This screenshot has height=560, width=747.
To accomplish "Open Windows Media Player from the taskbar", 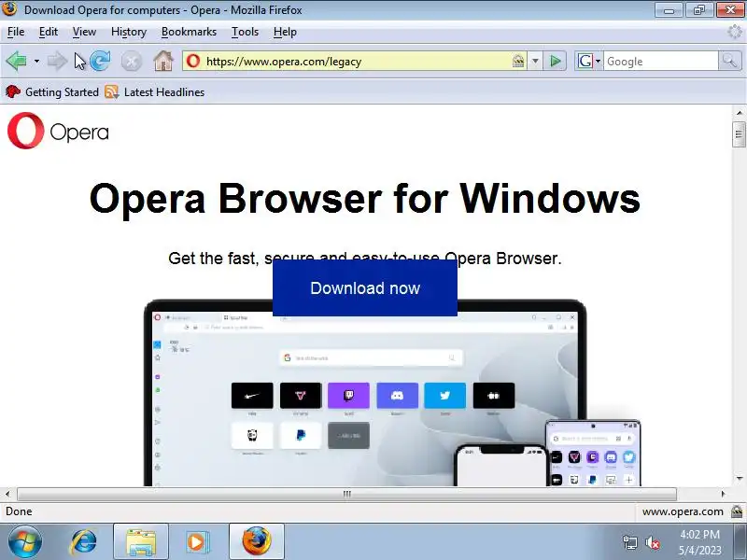I will pyautogui.click(x=196, y=541).
